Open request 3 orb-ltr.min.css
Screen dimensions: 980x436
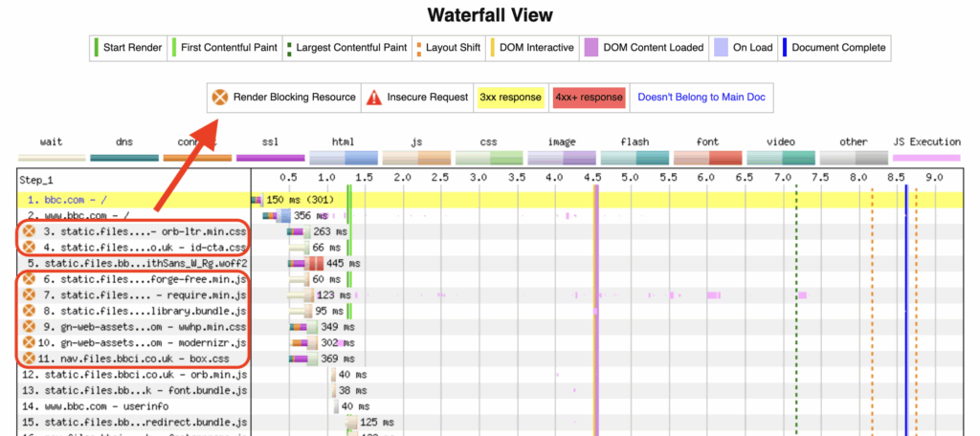[145, 231]
